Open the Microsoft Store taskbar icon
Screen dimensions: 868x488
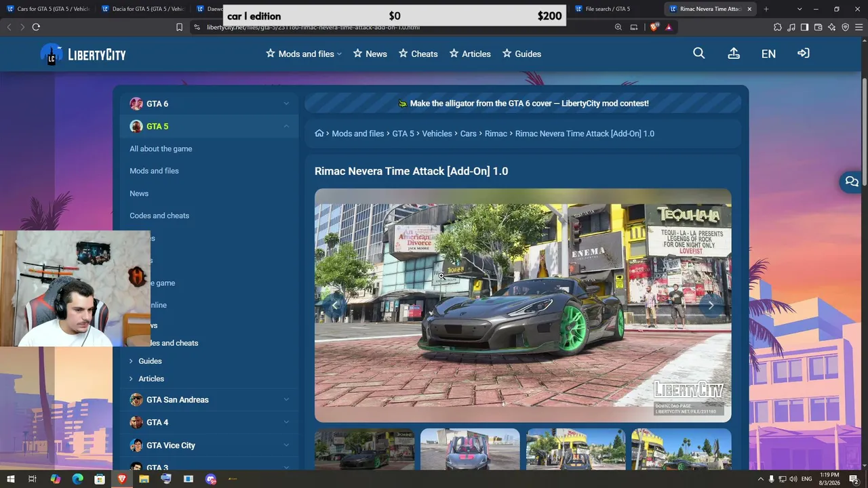pyautogui.click(x=100, y=479)
